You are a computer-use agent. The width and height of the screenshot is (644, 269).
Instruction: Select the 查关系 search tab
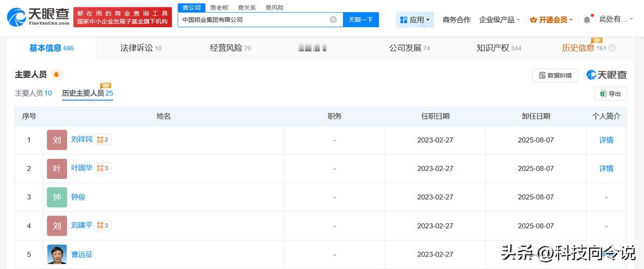pyautogui.click(x=247, y=8)
